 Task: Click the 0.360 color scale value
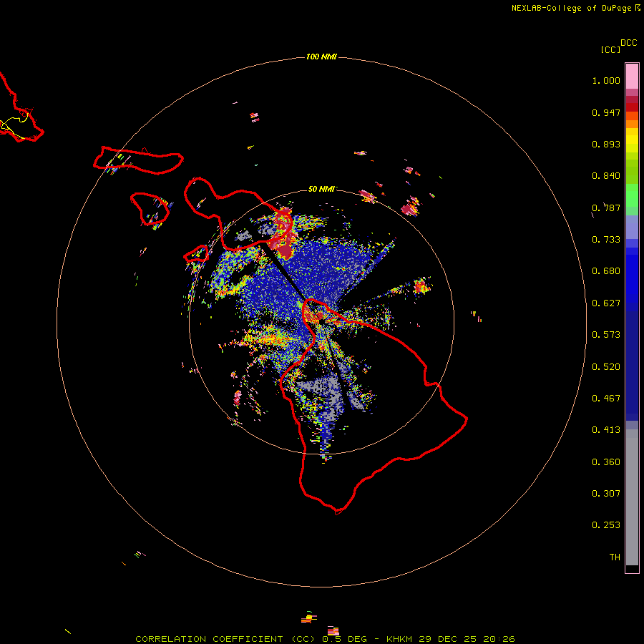tap(606, 462)
